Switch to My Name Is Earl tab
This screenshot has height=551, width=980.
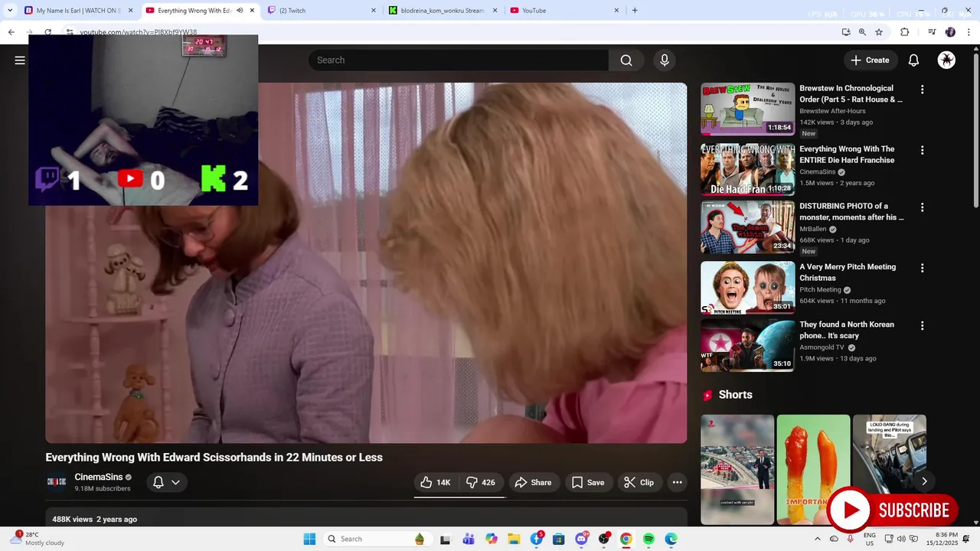point(79,11)
